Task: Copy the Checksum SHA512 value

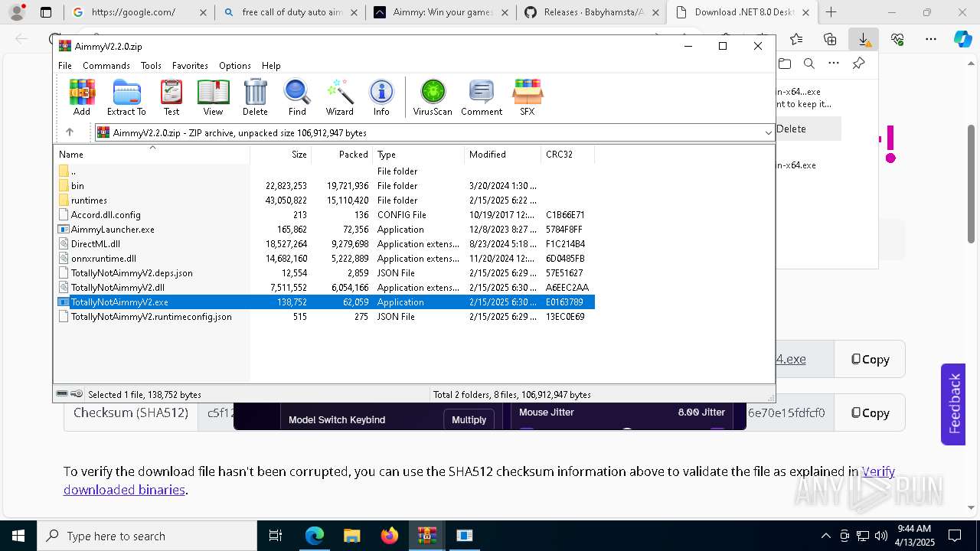Action: [x=871, y=412]
